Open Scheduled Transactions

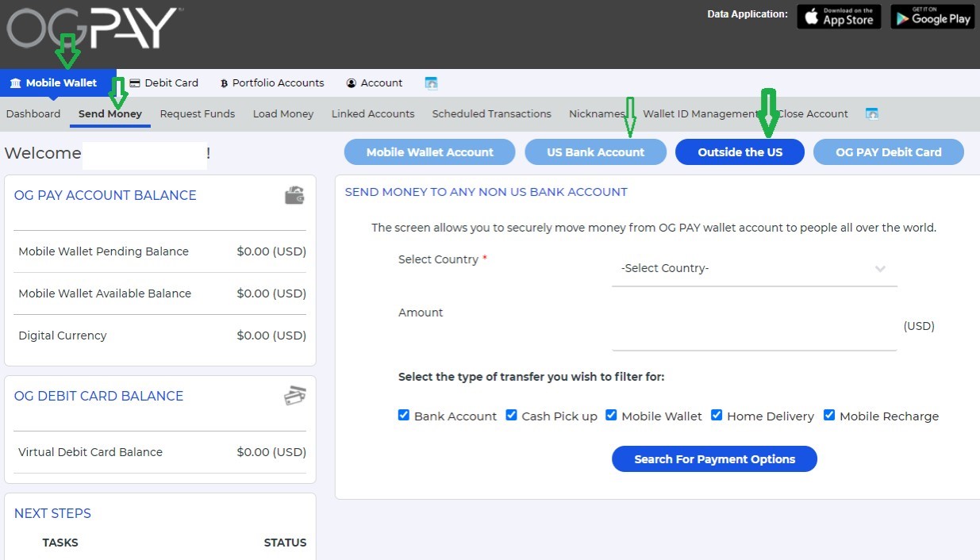click(492, 113)
